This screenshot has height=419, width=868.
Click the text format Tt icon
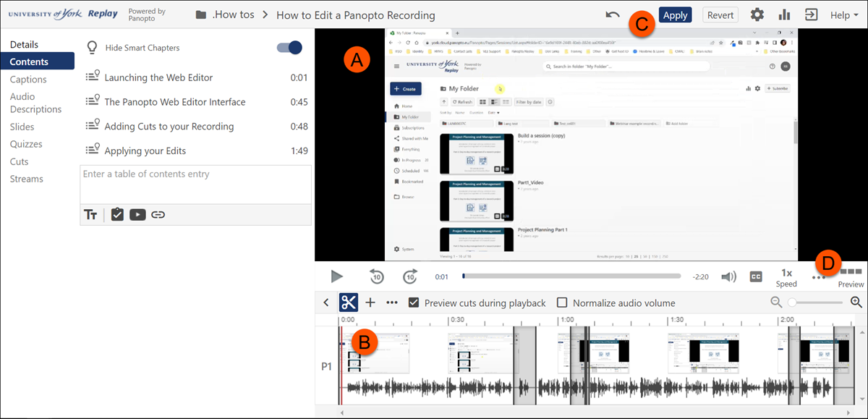point(91,214)
